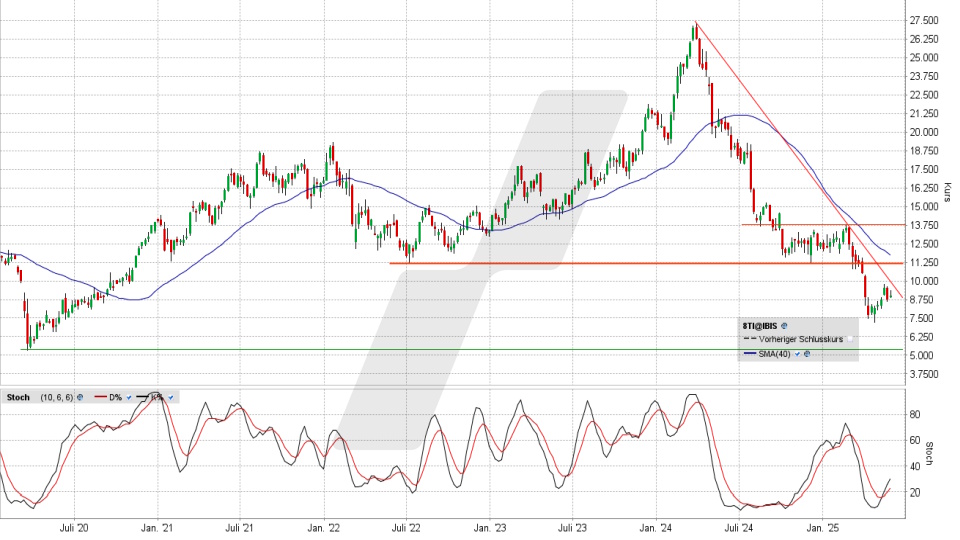
Task: Click the Jan. '22 date axis label
Action: pyautogui.click(x=323, y=528)
